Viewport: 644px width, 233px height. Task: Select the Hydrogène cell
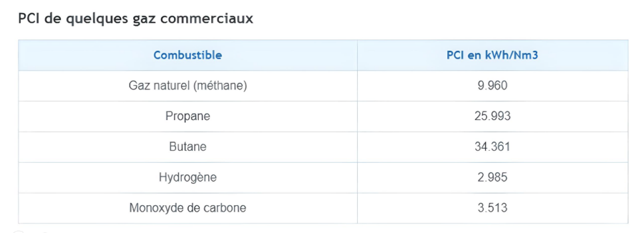[x=187, y=178]
